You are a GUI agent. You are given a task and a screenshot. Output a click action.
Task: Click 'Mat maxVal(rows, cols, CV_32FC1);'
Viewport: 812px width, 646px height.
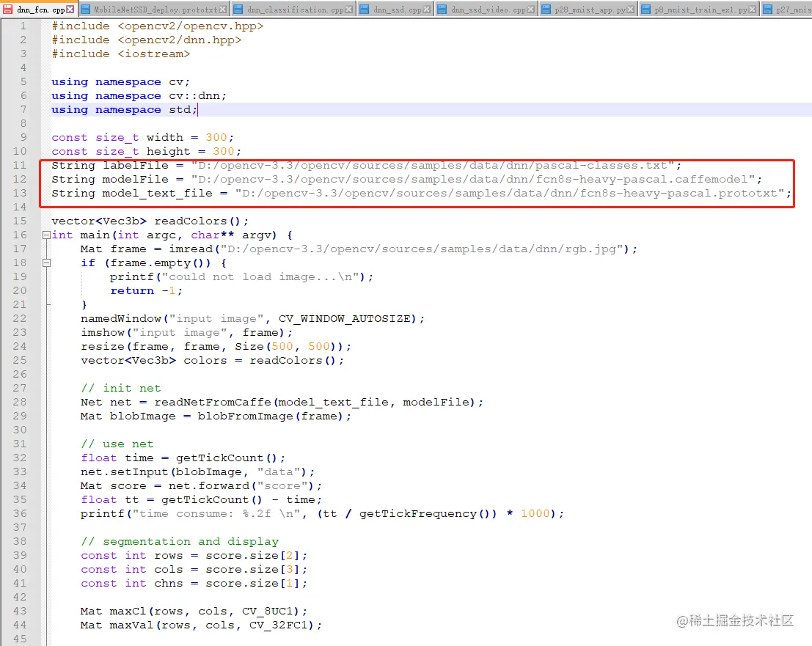(x=202, y=625)
